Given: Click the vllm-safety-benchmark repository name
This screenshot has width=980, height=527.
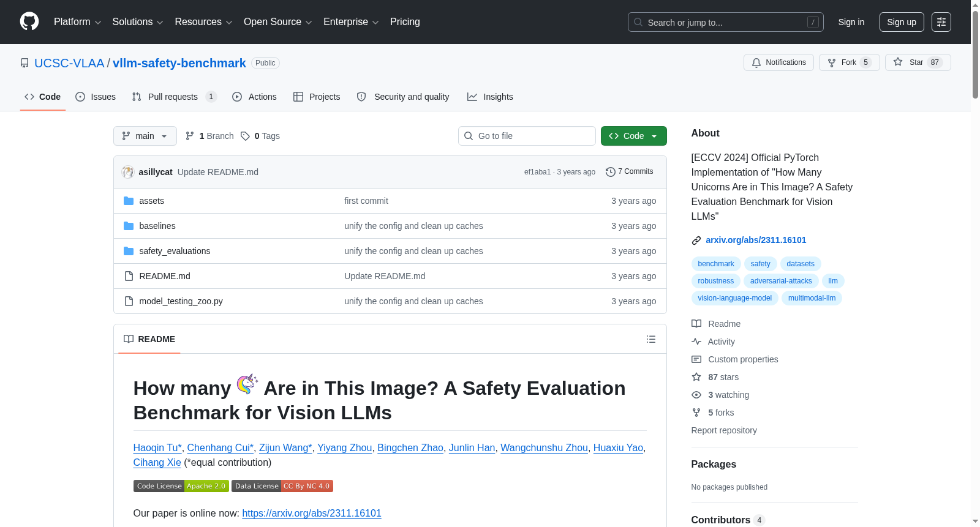Looking at the screenshot, I should click(179, 63).
